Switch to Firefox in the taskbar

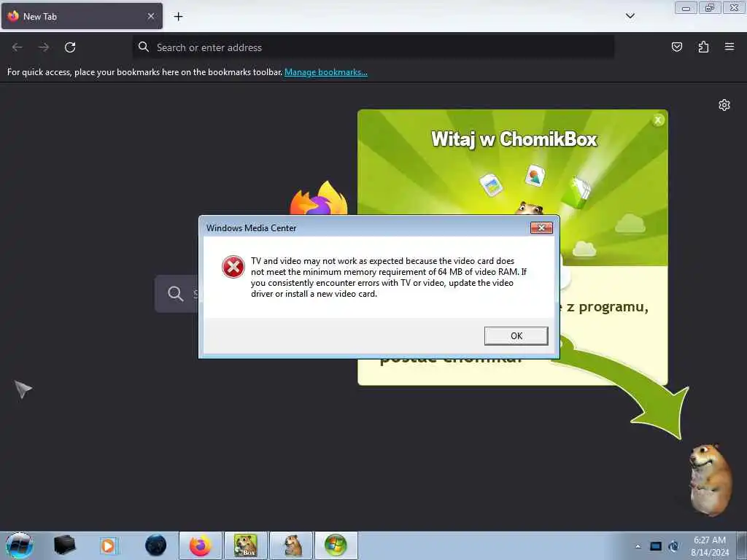click(x=201, y=545)
